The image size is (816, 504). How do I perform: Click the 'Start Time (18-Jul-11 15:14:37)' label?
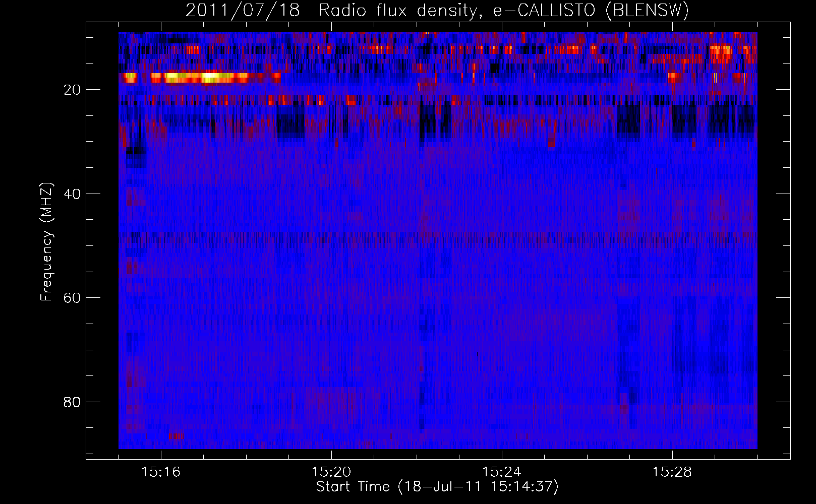click(x=437, y=487)
